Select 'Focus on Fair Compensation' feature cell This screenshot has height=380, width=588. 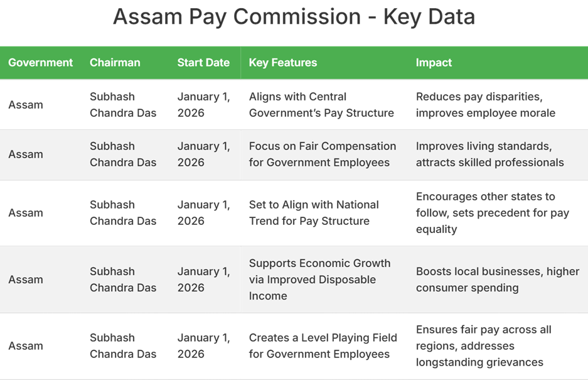pyautogui.click(x=322, y=155)
